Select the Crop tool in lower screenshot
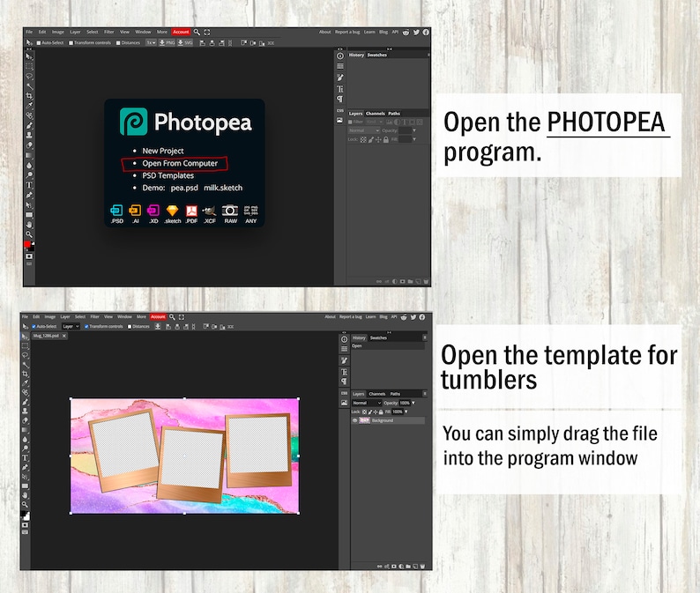This screenshot has width=700, height=593. point(25,374)
